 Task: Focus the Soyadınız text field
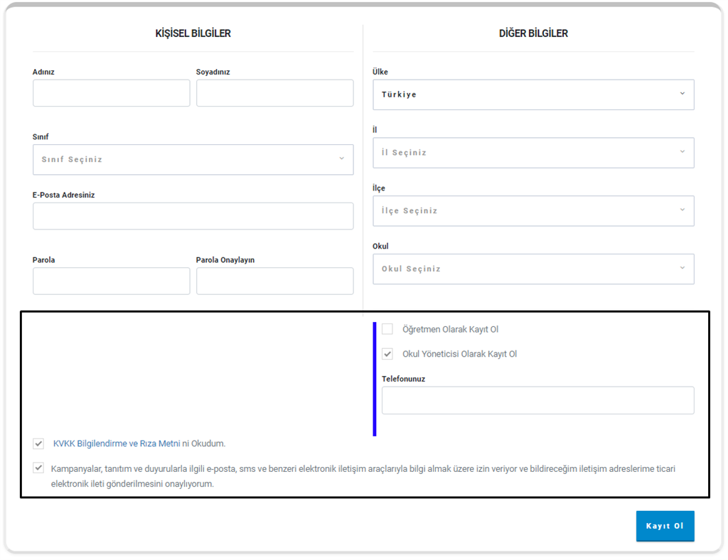coord(274,93)
